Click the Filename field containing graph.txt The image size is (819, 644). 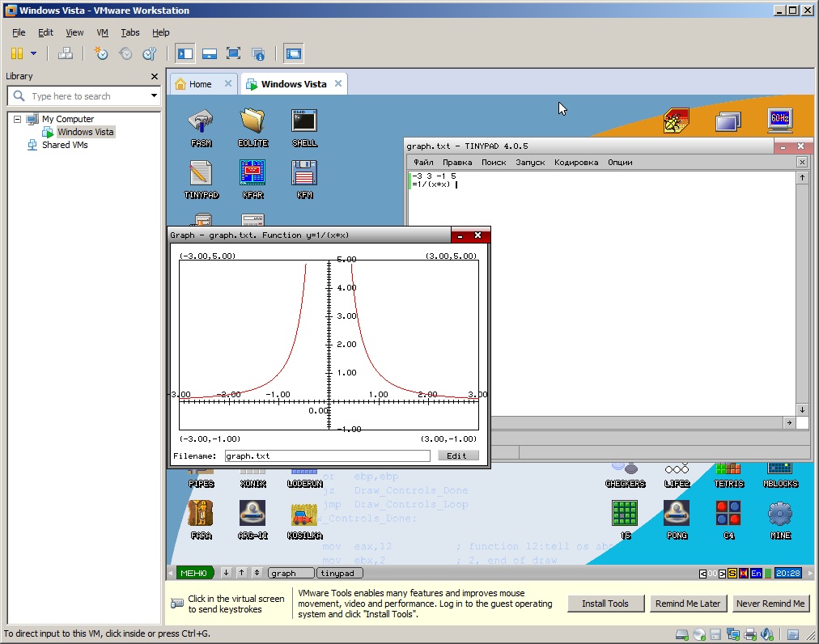pos(327,455)
